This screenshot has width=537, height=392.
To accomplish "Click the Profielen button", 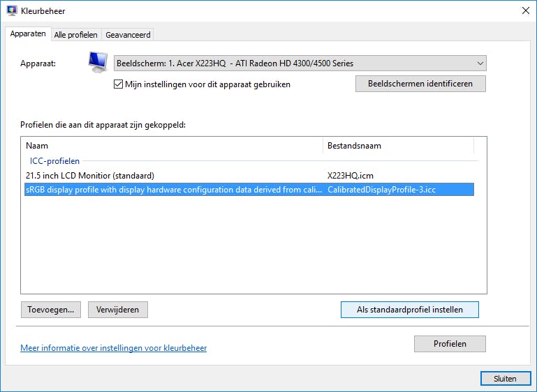I will (x=450, y=344).
